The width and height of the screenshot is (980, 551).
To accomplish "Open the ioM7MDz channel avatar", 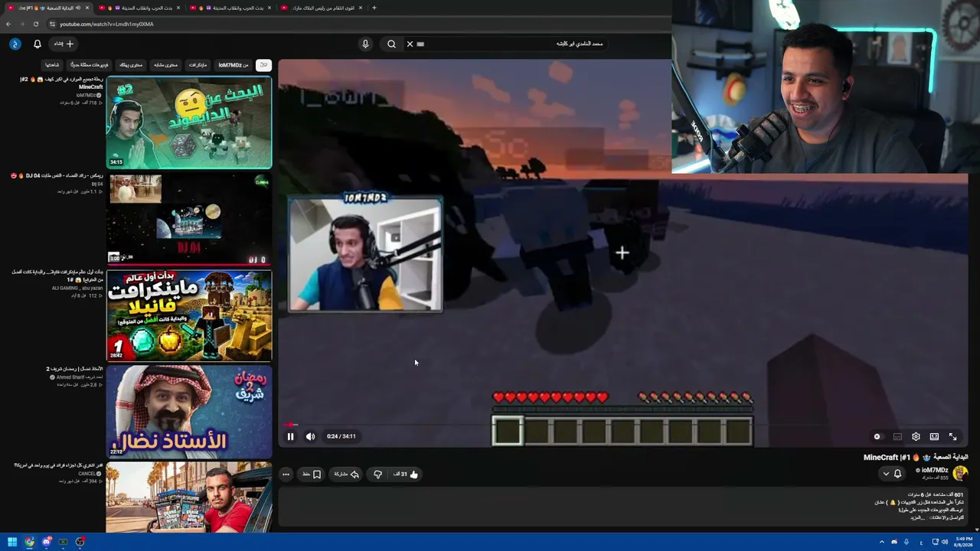I will 961,473.
